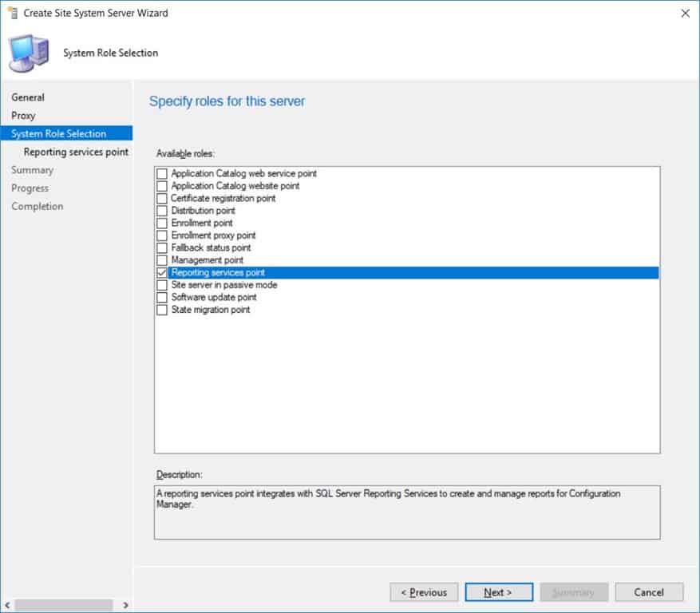Cancel the Create Site System Server Wizard
Viewport: 700px width, 613px height.
(x=648, y=592)
